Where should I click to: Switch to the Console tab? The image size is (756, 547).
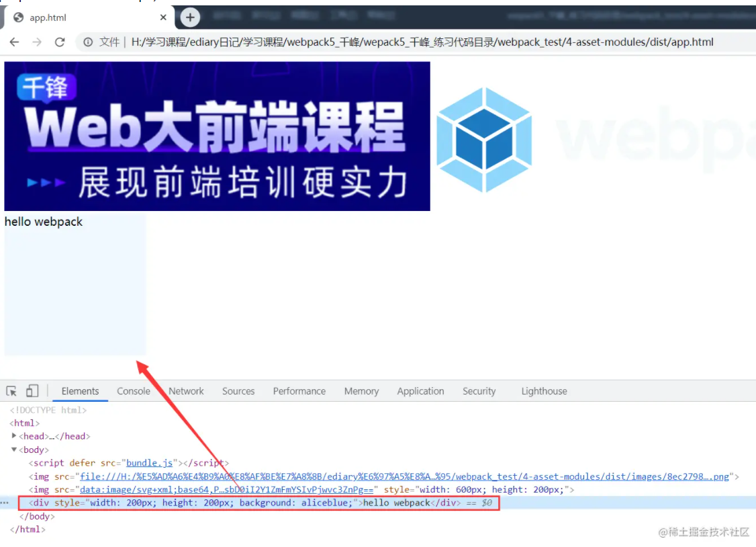134,391
